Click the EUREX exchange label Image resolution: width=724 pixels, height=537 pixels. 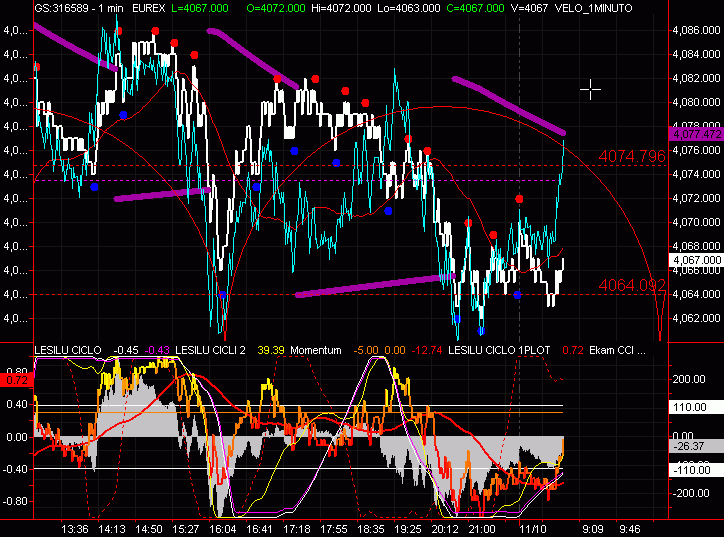[x=148, y=8]
